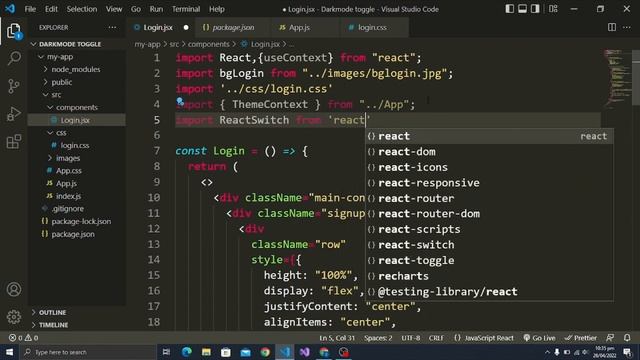Open the Extensions view icon

pyautogui.click(x=13, y=142)
